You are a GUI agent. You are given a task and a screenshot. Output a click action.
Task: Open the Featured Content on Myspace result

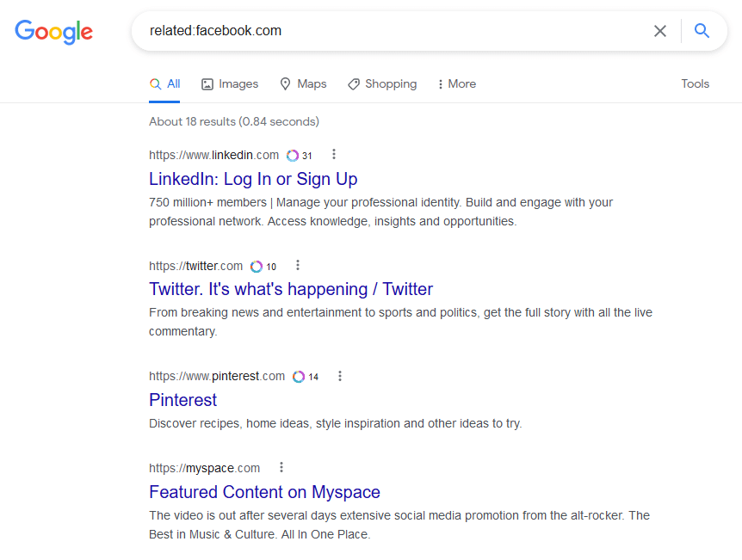click(264, 492)
